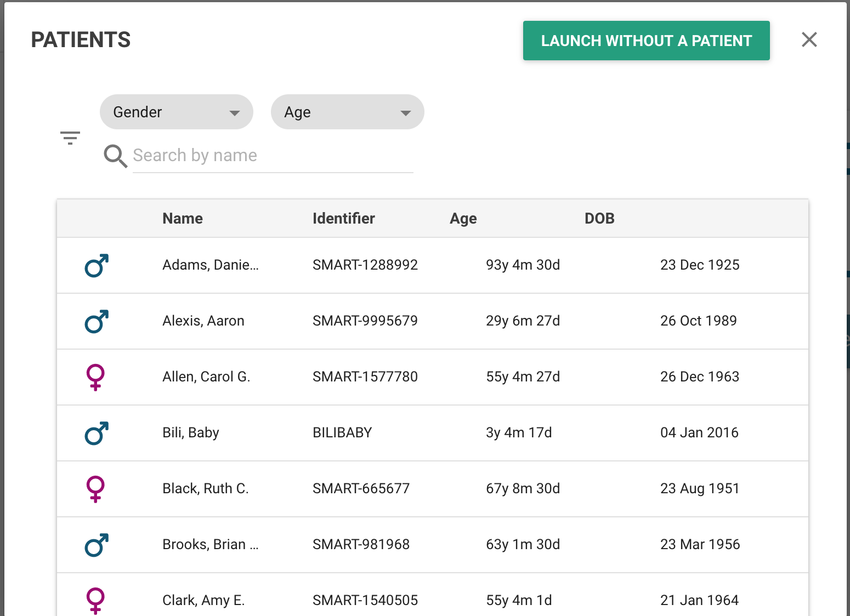Select patient Alexis, Aaron
850x616 pixels.
coord(203,321)
